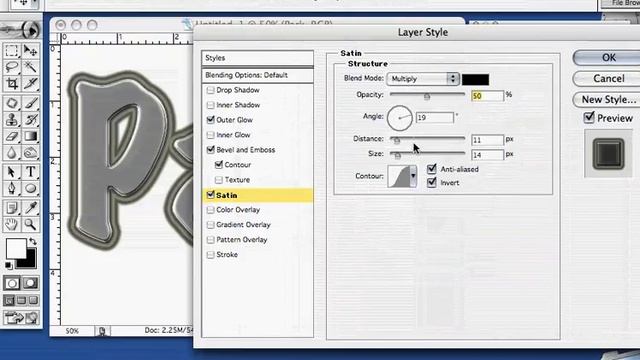The image size is (640, 360).
Task: Select the Sponge tool
Action: (x=31, y=153)
